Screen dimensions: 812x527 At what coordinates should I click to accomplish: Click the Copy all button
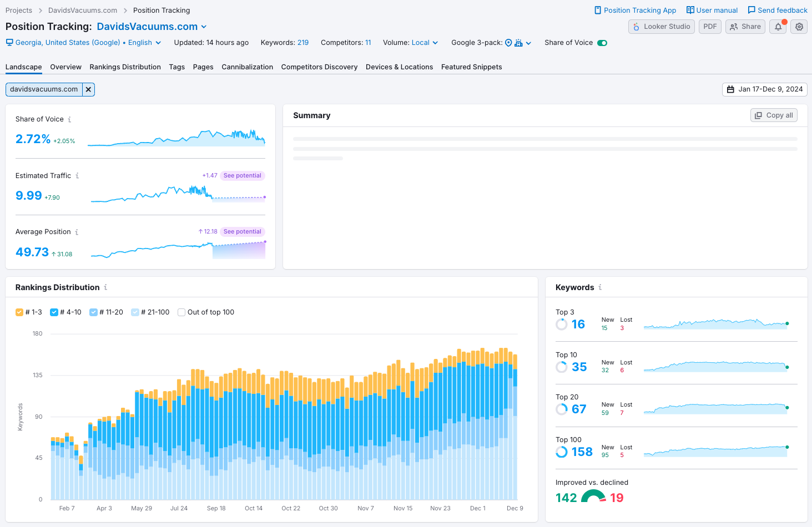(774, 115)
